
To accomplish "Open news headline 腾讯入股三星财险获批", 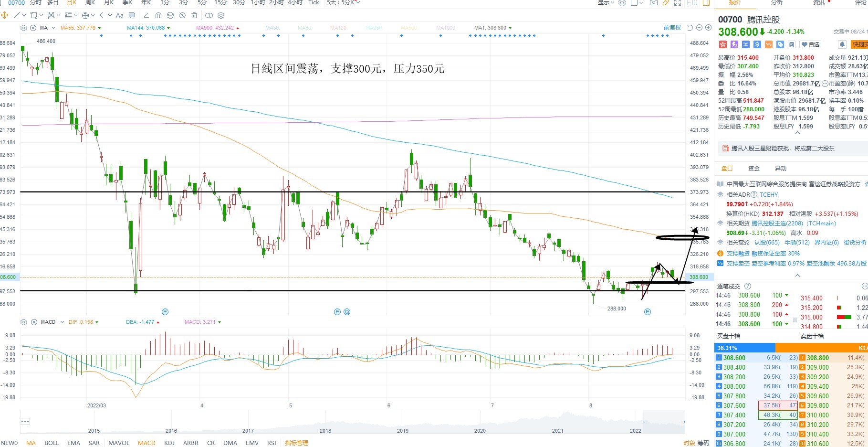I will click(783, 149).
